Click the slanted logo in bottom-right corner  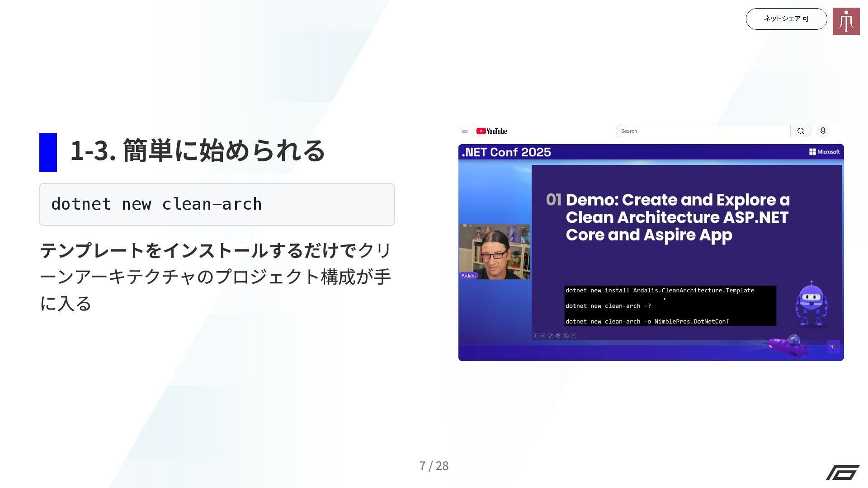pyautogui.click(x=843, y=472)
